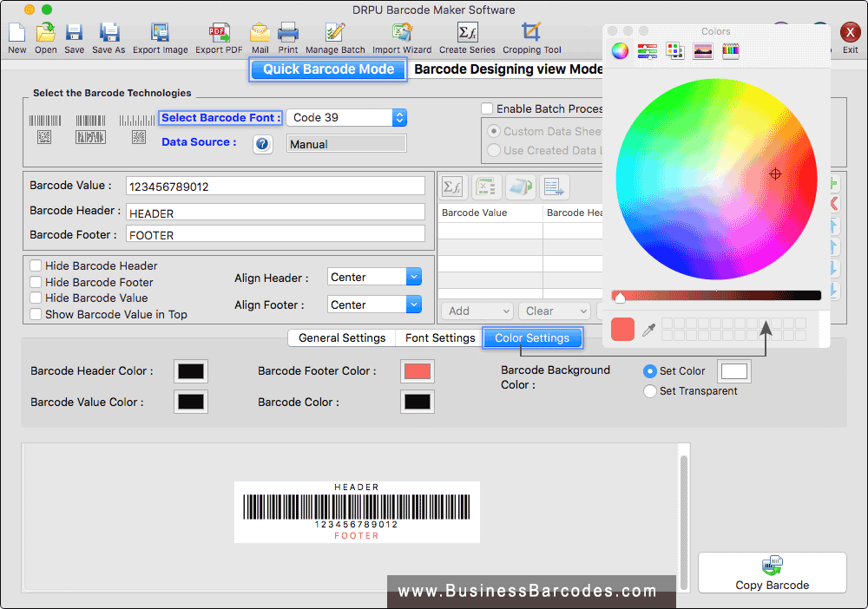Launch the Import Wizard
This screenshot has width=868, height=609.
pyautogui.click(x=402, y=33)
